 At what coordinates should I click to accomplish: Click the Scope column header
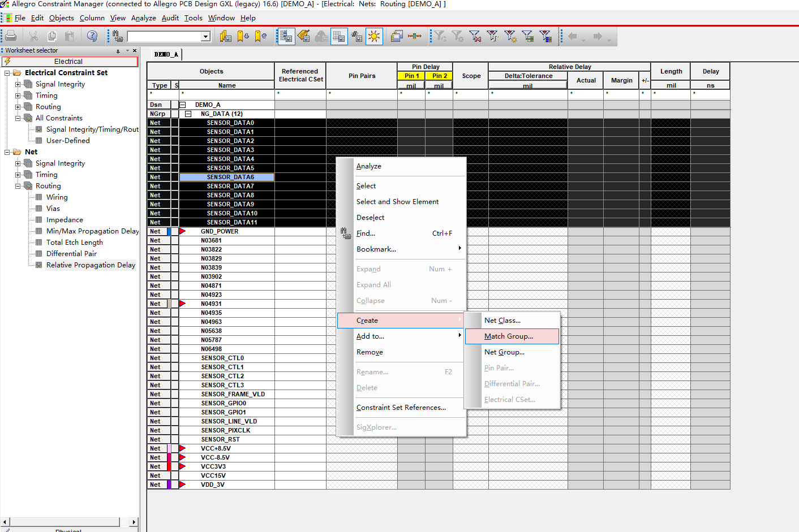click(471, 76)
